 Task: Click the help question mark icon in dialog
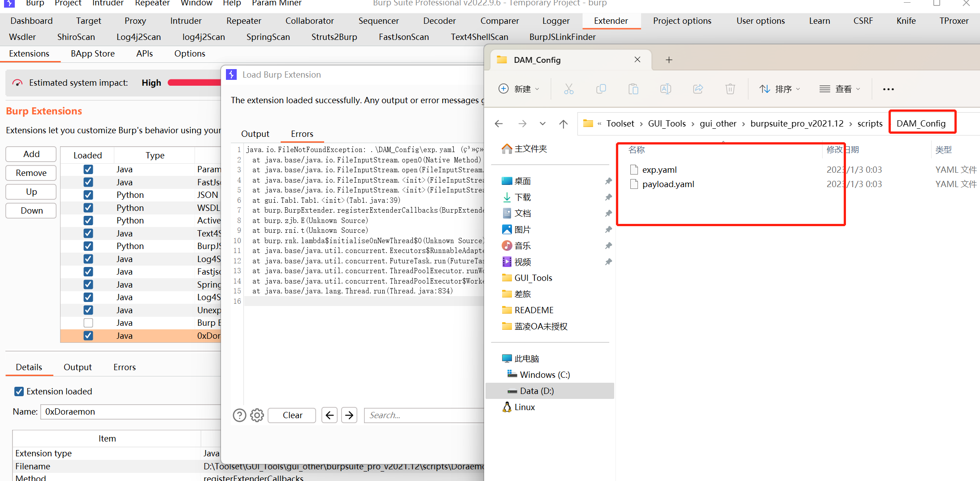239,415
